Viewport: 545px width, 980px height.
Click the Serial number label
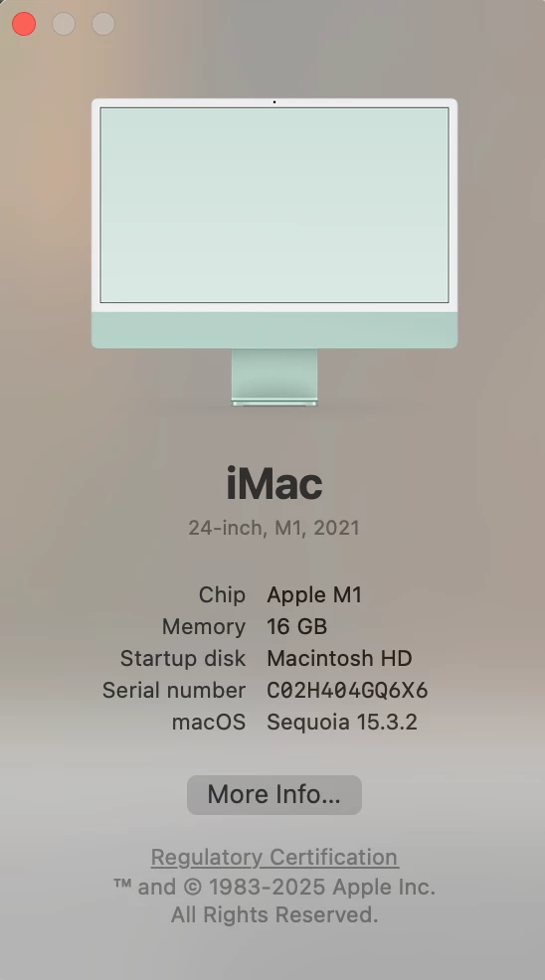(x=174, y=691)
